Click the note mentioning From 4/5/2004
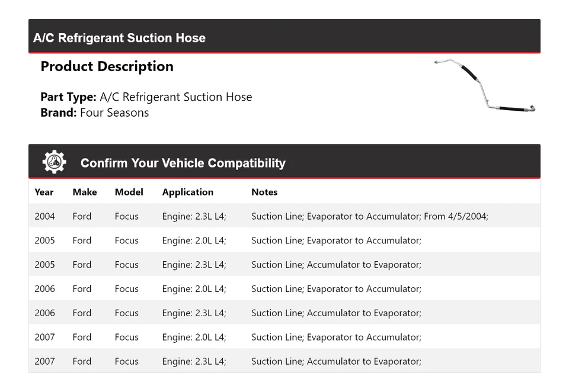Viewport: 569px width, 392px height. click(369, 216)
